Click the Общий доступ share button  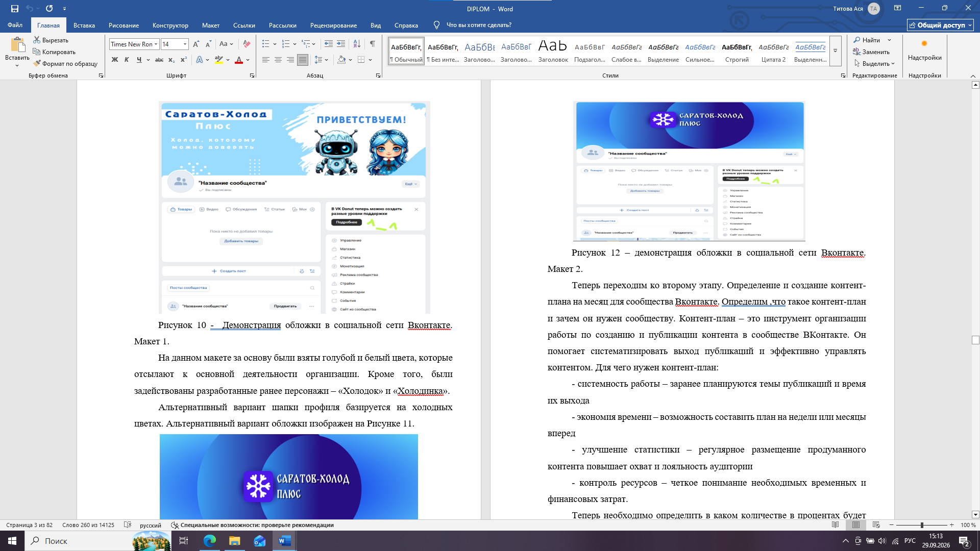click(940, 25)
